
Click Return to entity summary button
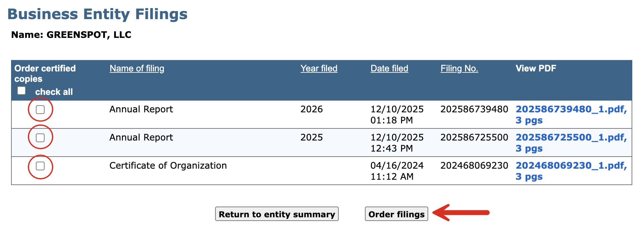[277, 214]
